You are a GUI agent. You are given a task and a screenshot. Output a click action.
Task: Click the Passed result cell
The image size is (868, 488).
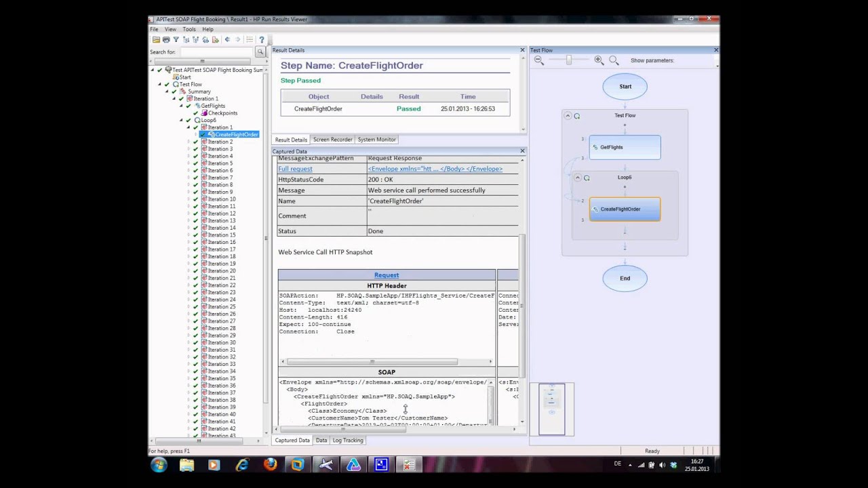click(409, 108)
